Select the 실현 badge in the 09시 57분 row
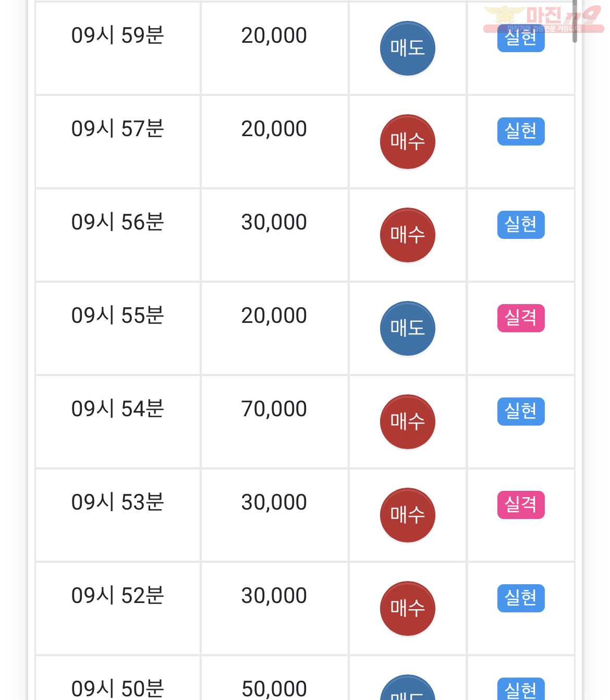This screenshot has width=610, height=700. pyautogui.click(x=521, y=131)
